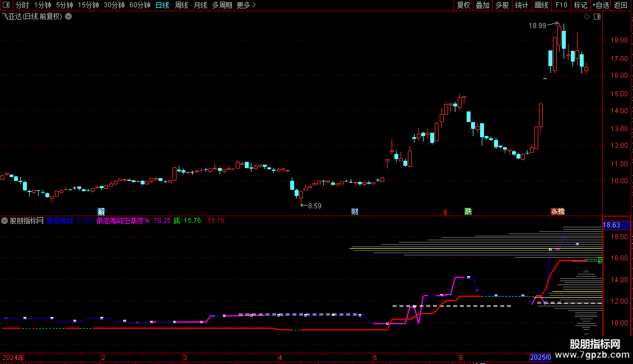The image size is (633, 364).
Task: Click the 8.59 low price label
Action: 315,206
